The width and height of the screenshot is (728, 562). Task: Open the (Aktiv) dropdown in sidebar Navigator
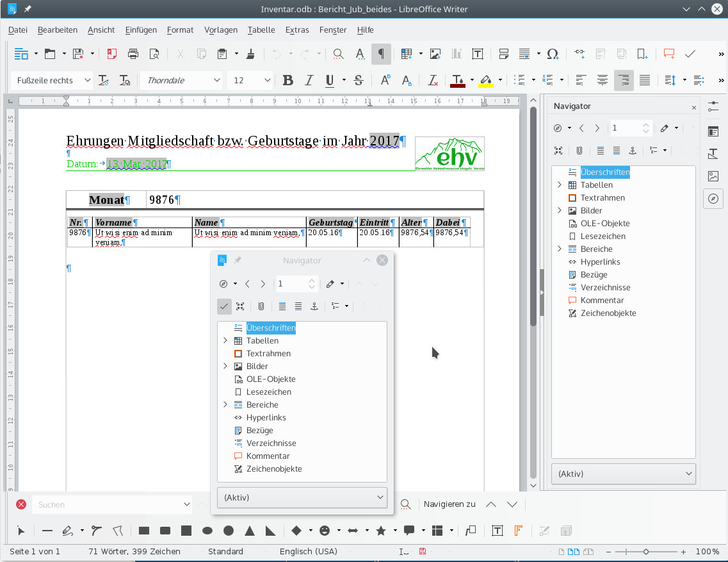coord(624,474)
